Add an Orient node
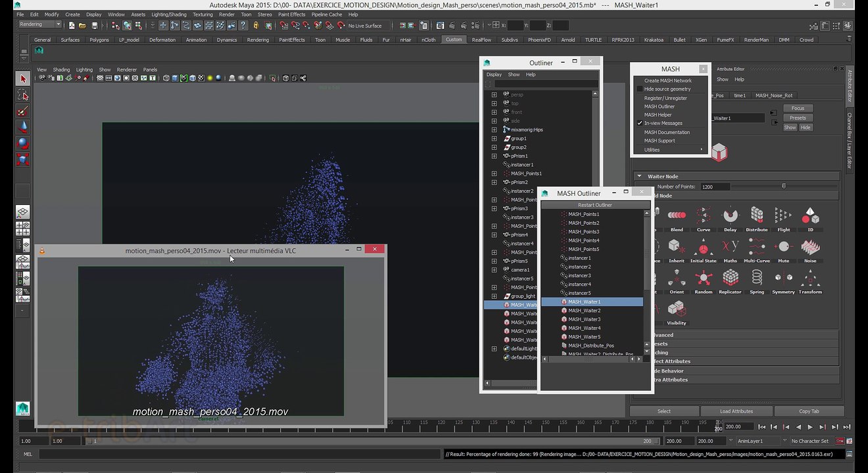This screenshot has height=473, width=868. pos(677,281)
